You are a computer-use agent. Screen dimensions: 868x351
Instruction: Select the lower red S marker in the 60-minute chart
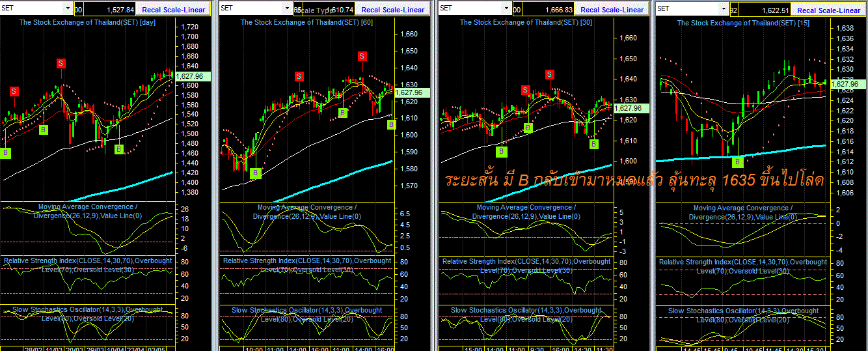(x=299, y=76)
